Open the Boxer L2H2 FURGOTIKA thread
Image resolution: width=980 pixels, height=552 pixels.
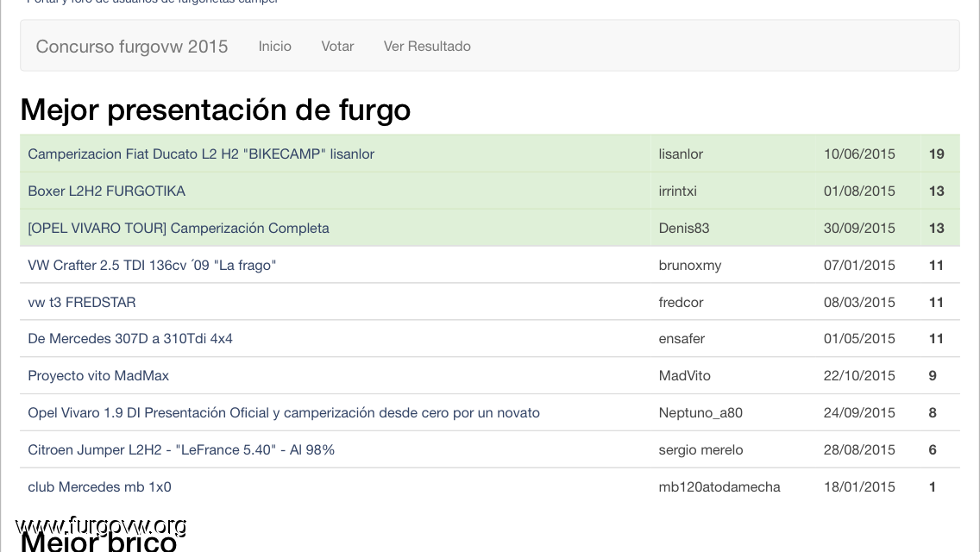(x=107, y=191)
